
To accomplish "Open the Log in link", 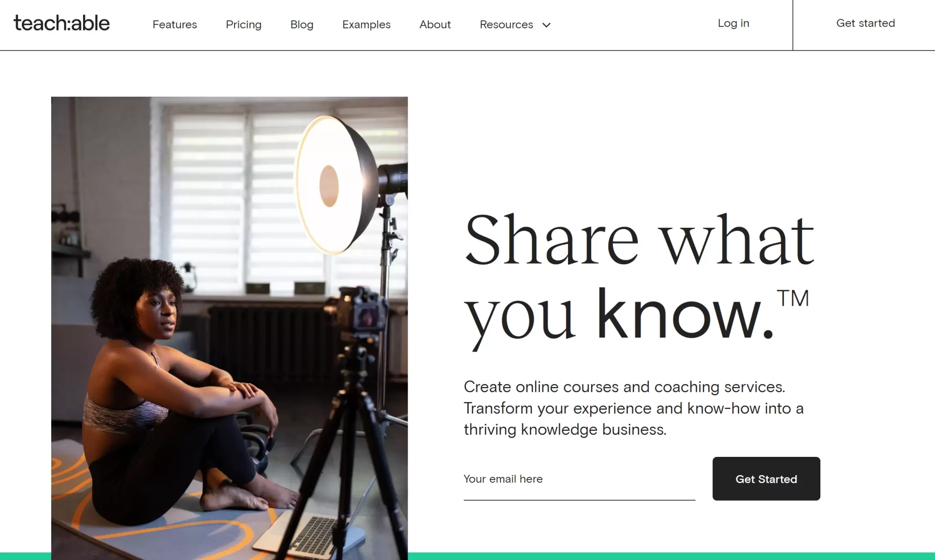I will coord(734,23).
